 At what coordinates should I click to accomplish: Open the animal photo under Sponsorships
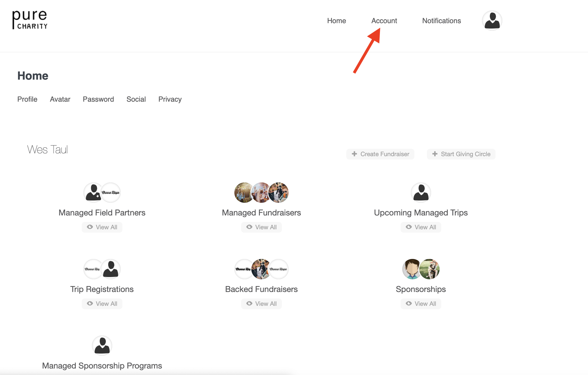[430, 269]
